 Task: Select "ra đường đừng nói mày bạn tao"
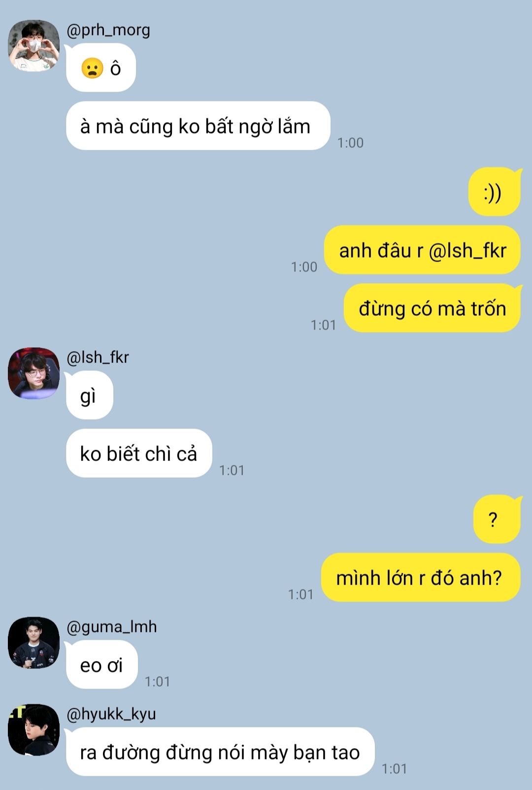[220, 752]
